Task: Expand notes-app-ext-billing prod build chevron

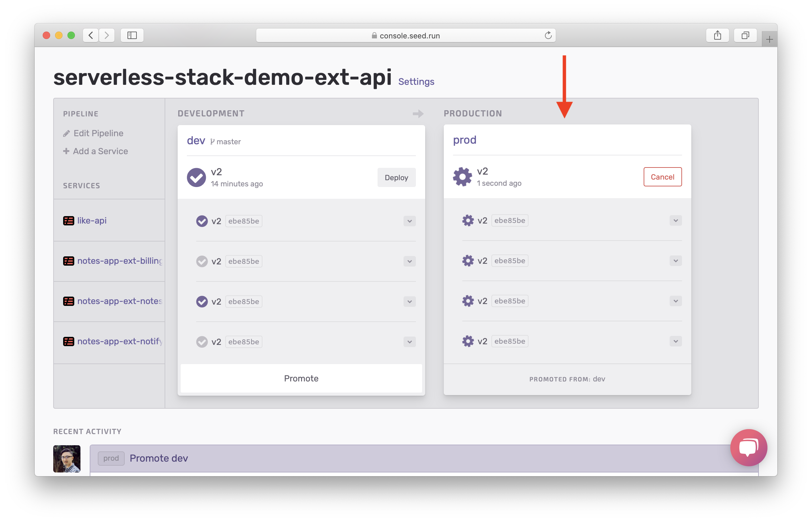Action: pos(675,261)
